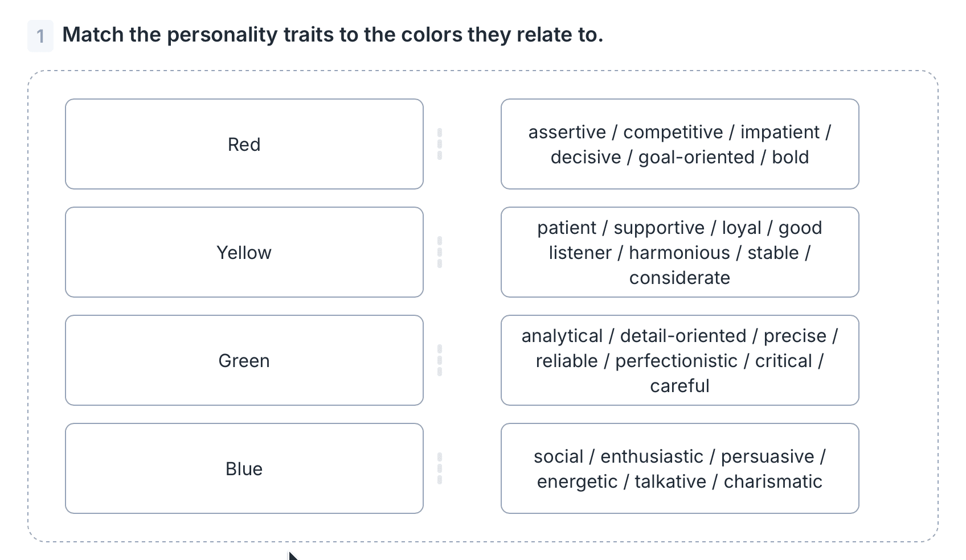Select the drag handle next to Blue

[440, 468]
